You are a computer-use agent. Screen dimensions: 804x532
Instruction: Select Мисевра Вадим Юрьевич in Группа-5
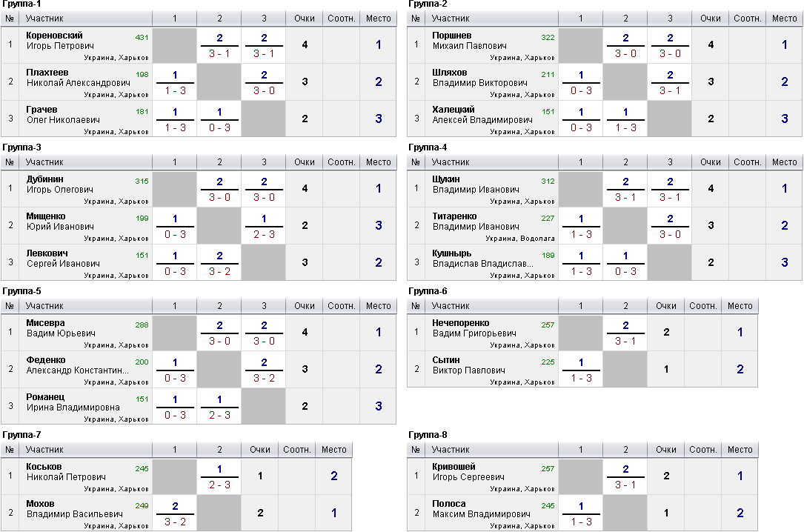pos(61,328)
